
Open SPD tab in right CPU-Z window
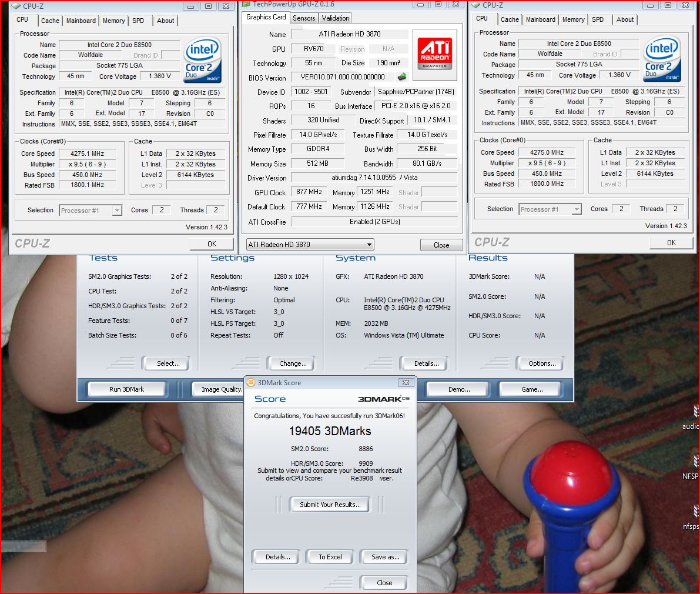[x=598, y=19]
